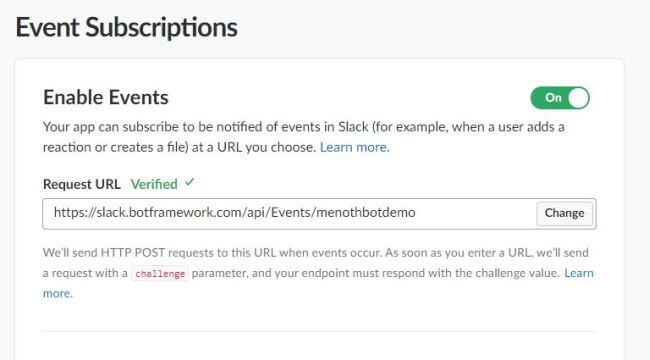
Task: Follow the Learn more link after "challenge value"
Action: 579,273
